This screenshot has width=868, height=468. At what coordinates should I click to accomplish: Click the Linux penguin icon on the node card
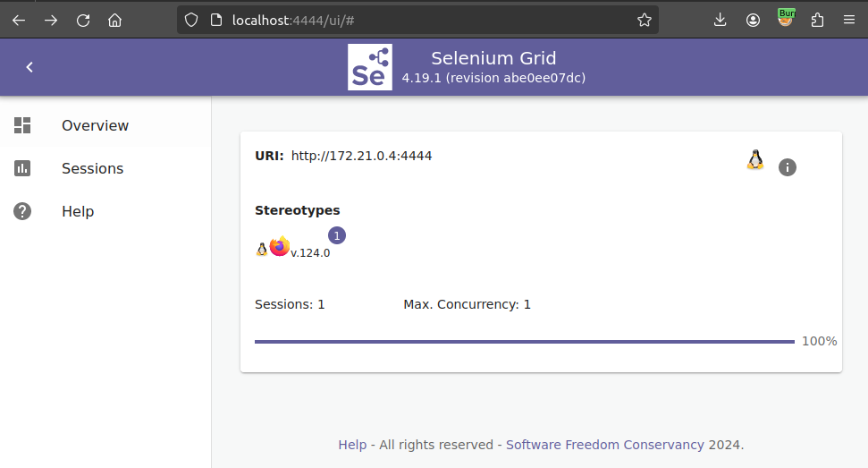[x=755, y=160]
